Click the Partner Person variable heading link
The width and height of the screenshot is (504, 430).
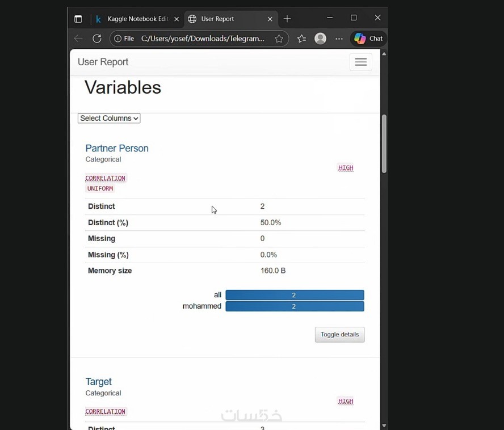click(x=117, y=148)
